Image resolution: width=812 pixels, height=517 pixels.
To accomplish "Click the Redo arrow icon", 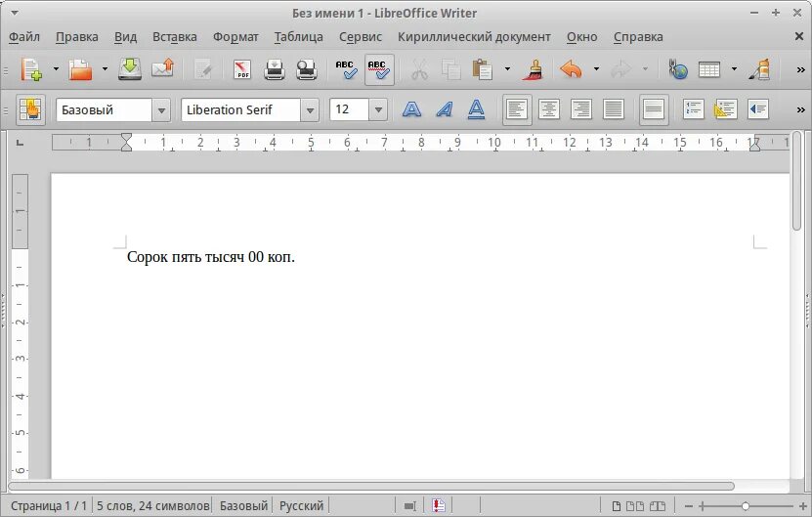I will point(620,68).
